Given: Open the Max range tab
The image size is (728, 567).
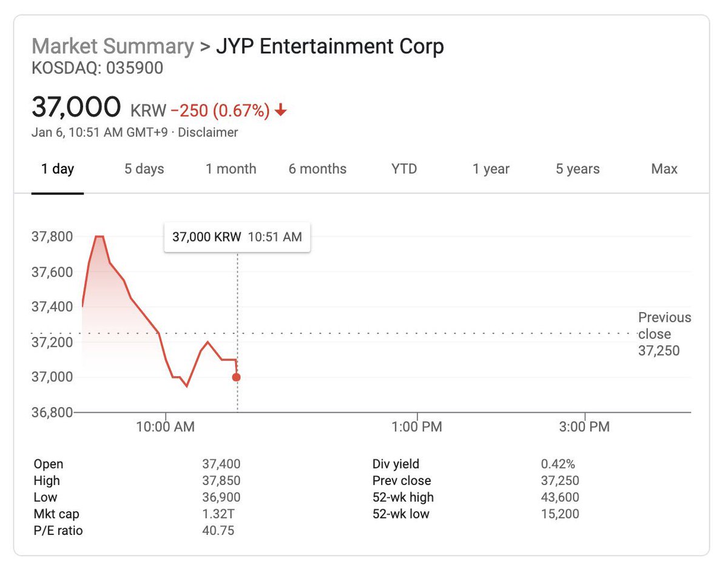Looking at the screenshot, I should point(664,169).
